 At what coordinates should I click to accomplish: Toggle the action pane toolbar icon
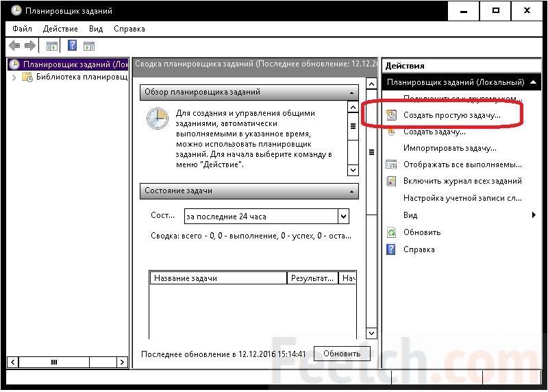click(x=88, y=46)
